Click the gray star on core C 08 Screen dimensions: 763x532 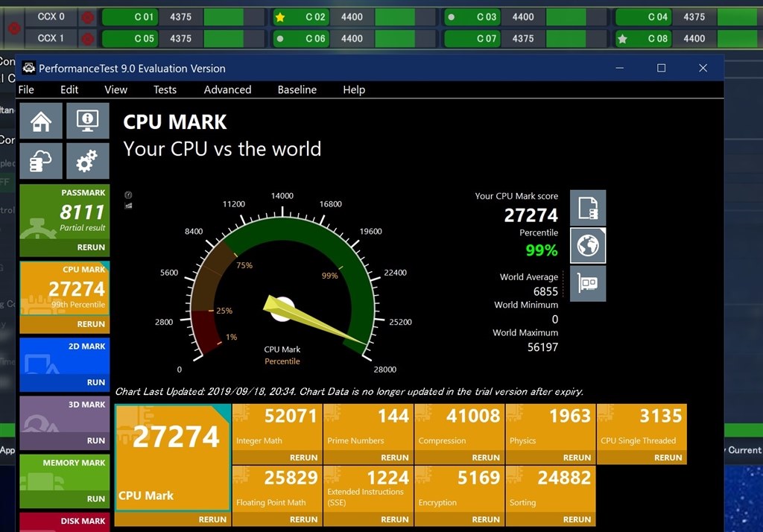pos(622,39)
